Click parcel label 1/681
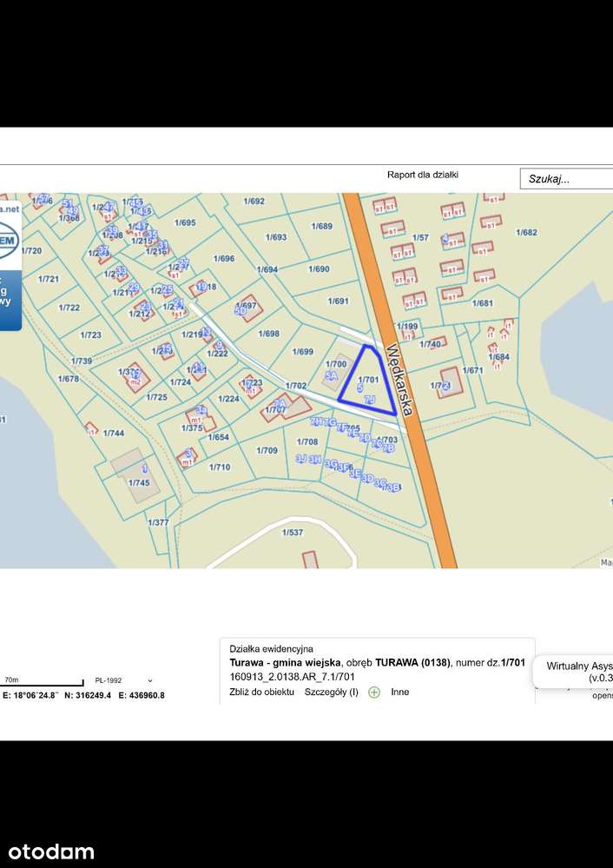 [482, 303]
